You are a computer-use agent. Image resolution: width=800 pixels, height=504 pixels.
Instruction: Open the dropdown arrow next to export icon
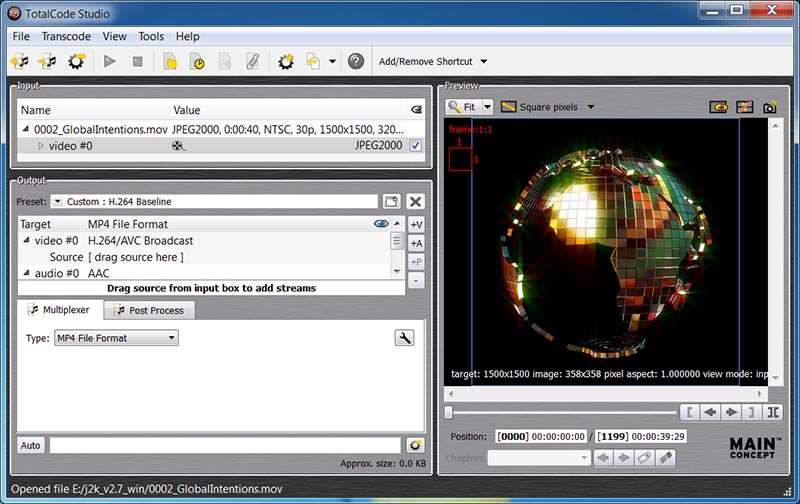[332, 61]
